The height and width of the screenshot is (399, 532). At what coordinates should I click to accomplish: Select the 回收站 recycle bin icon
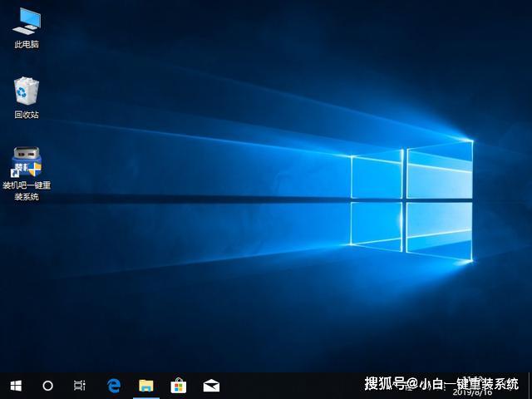point(27,98)
